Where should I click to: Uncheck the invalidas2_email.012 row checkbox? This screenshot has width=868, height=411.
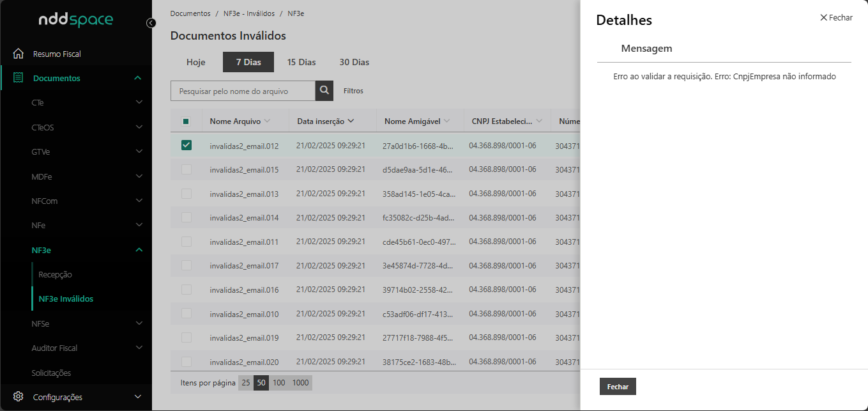click(187, 145)
